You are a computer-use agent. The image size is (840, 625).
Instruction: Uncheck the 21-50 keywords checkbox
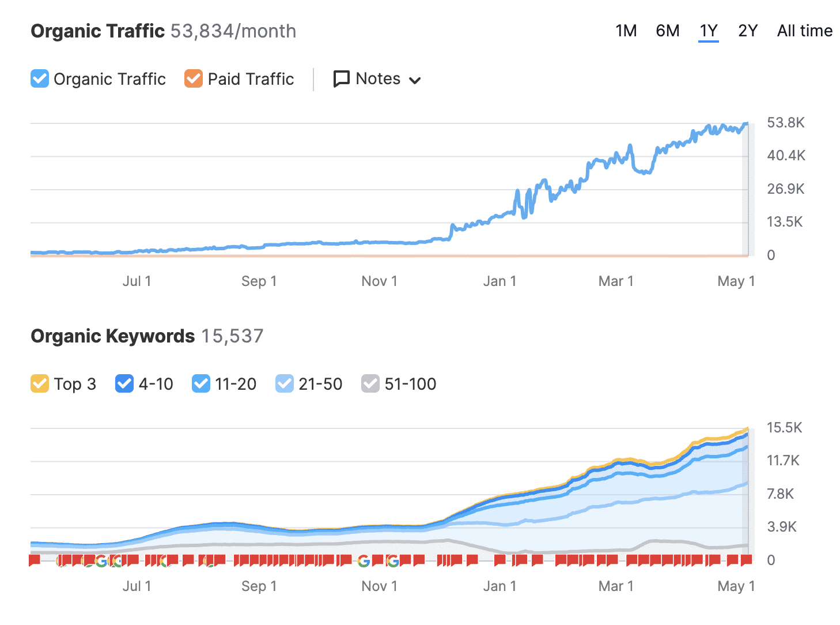[x=285, y=383]
